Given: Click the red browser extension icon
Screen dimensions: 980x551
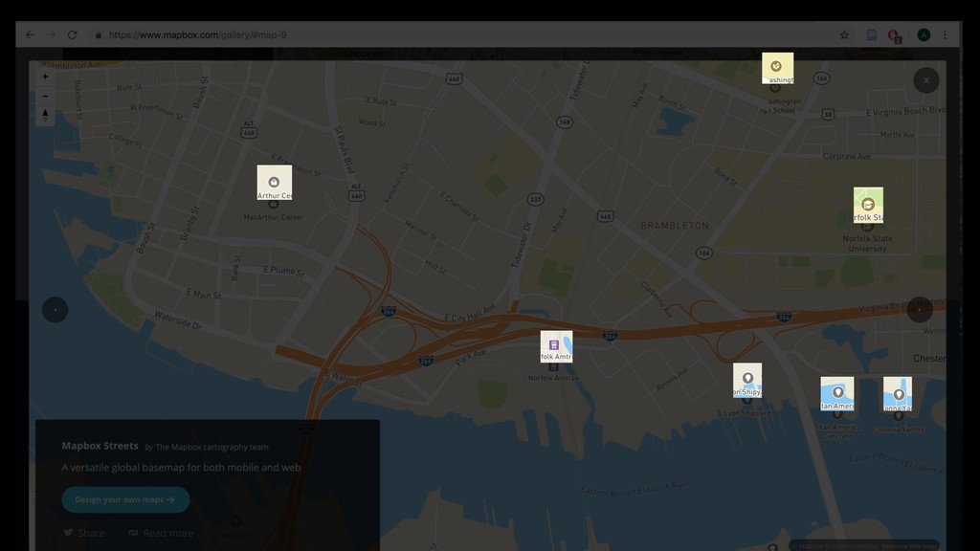Looking at the screenshot, I should pos(894,36).
